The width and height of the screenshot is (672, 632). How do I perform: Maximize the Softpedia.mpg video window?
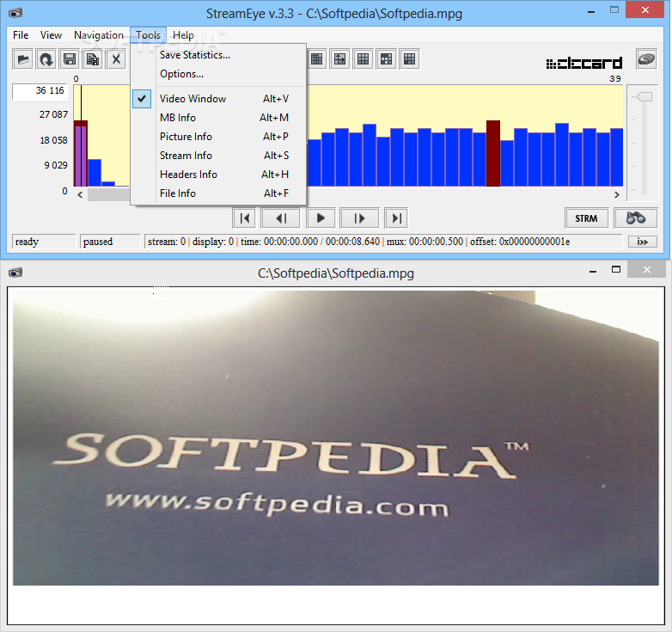click(616, 270)
